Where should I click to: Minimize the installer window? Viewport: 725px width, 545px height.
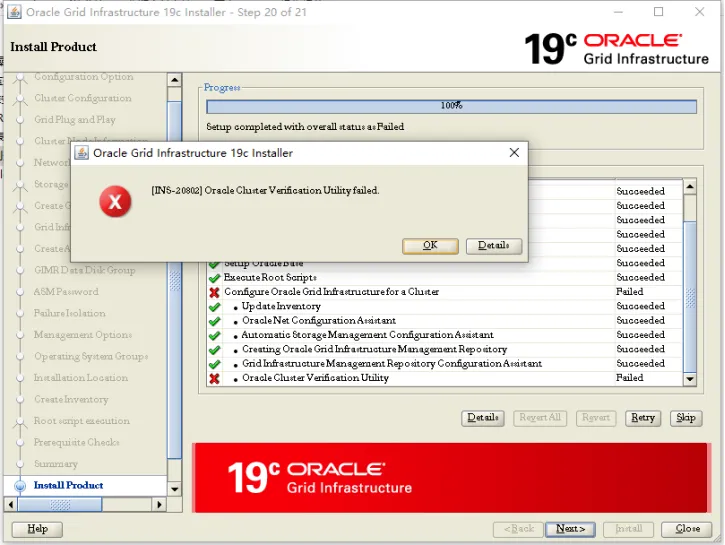click(618, 12)
